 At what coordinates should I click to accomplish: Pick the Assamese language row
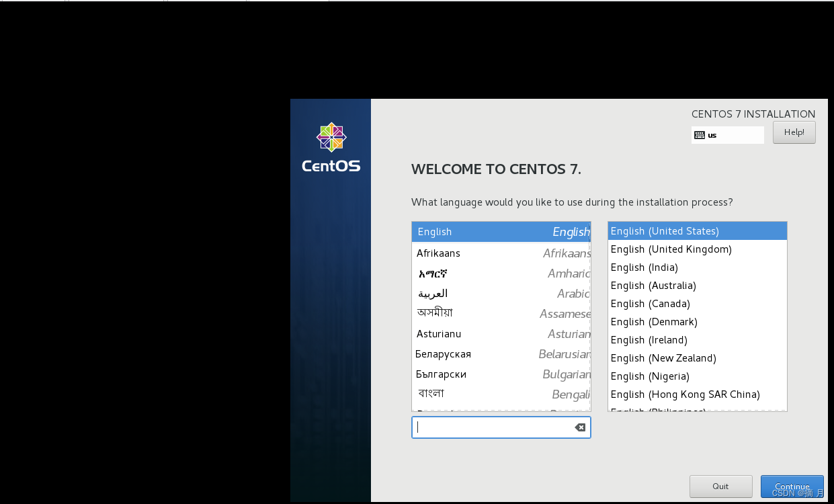[x=501, y=314]
